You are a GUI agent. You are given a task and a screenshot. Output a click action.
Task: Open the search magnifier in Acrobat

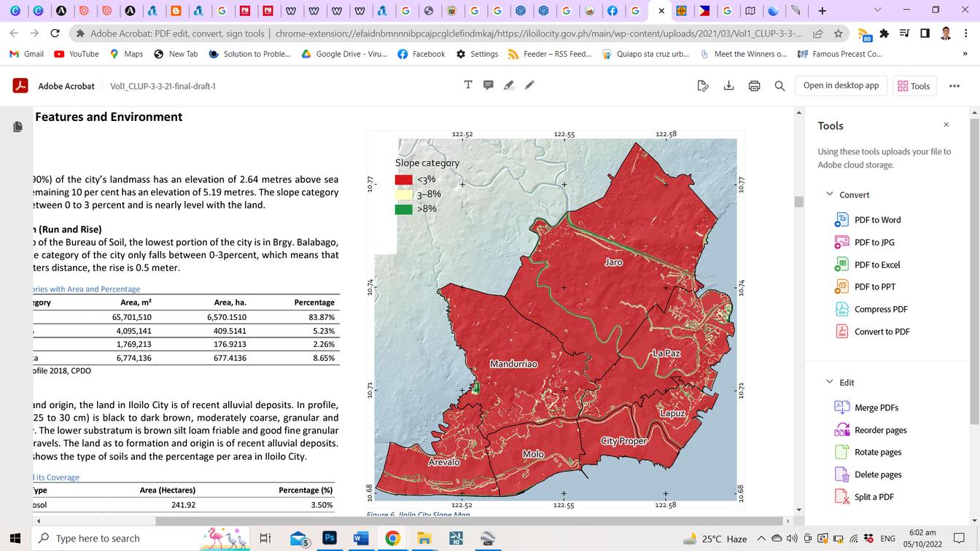pos(779,86)
